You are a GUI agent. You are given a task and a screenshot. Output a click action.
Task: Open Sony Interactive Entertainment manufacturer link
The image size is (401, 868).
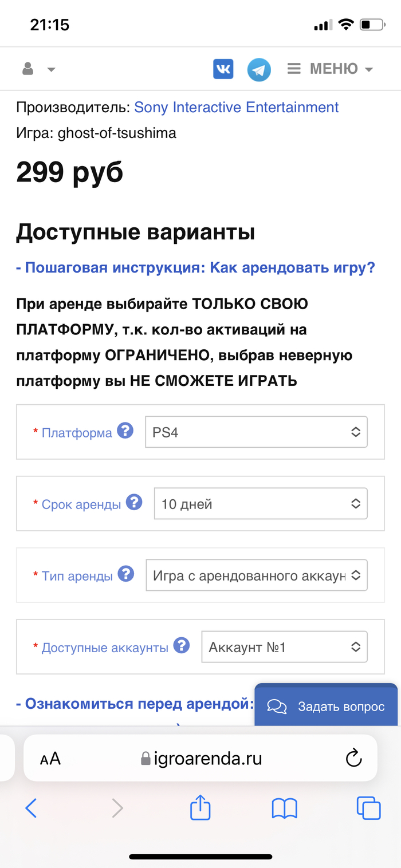(236, 108)
